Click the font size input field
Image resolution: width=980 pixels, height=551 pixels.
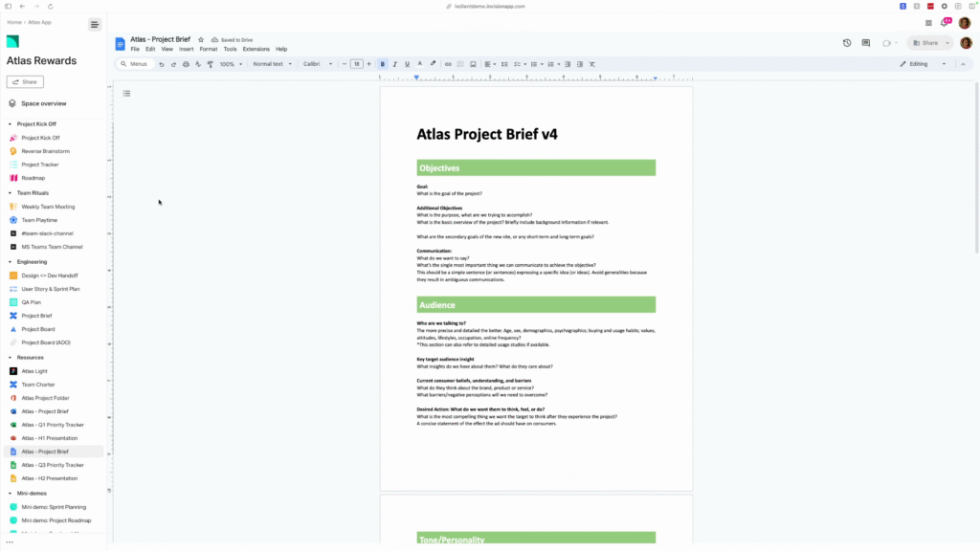point(357,64)
